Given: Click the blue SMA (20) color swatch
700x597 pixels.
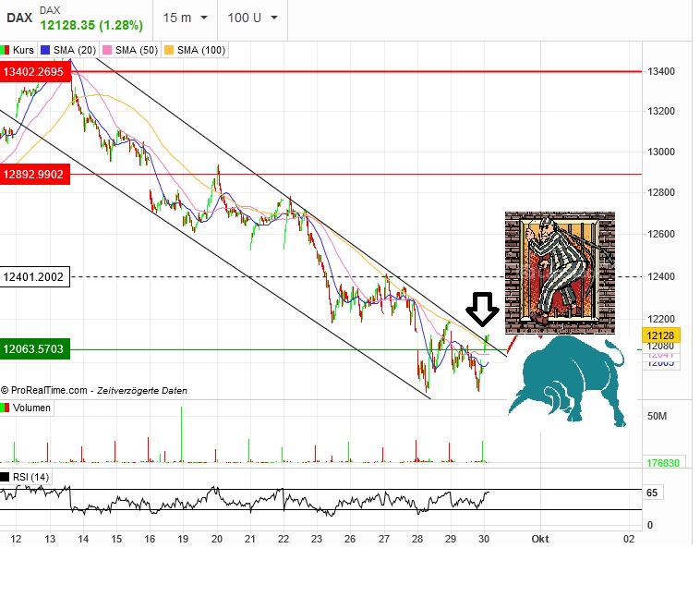Looking at the screenshot, I should tap(45, 50).
